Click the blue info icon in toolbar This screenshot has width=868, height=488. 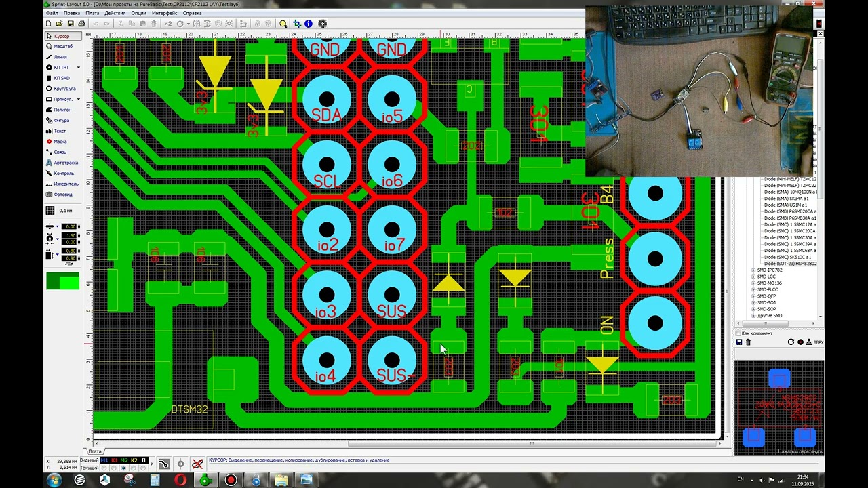(309, 24)
